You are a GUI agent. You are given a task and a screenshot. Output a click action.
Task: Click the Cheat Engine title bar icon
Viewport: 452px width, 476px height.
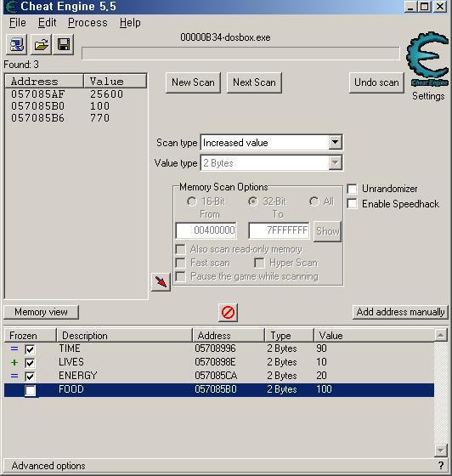pyautogui.click(x=12, y=7)
